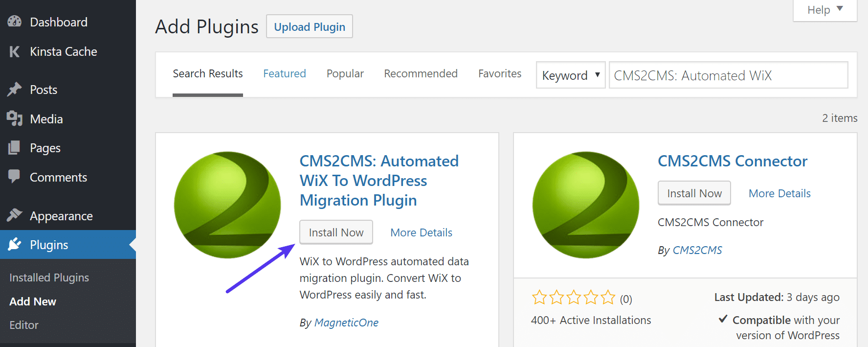View More Details for WiX Migration plugin
The image size is (868, 347).
click(x=421, y=232)
